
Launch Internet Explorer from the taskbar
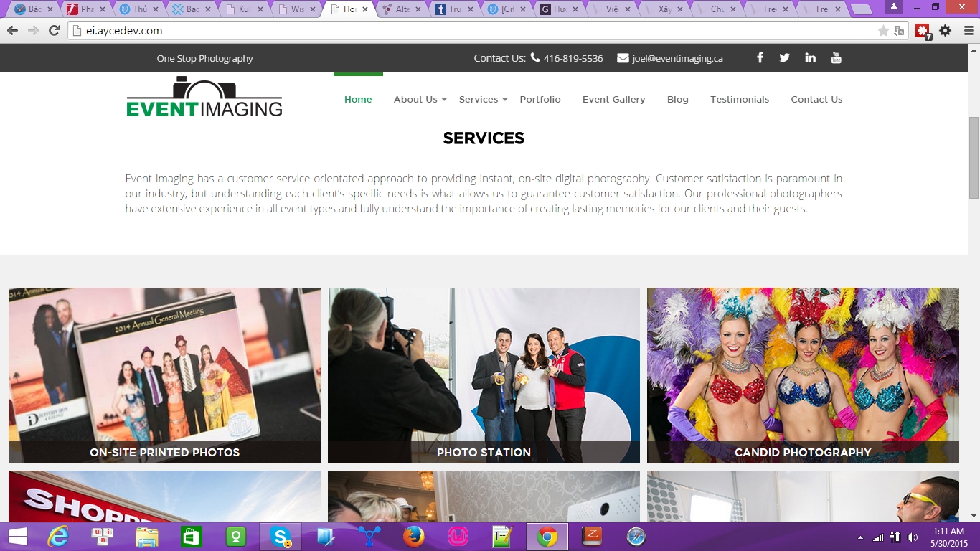click(57, 537)
